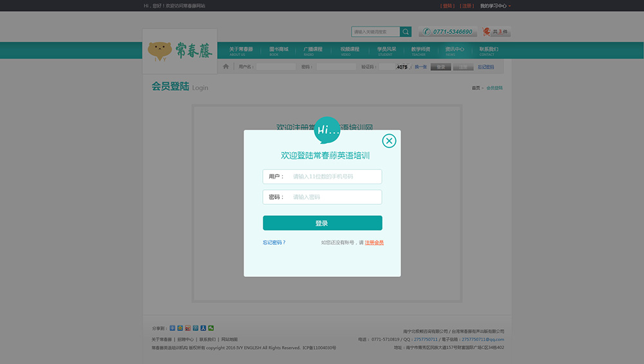Expand the 我的学习中心 dropdown
The image size is (644, 364).
pos(495,6)
